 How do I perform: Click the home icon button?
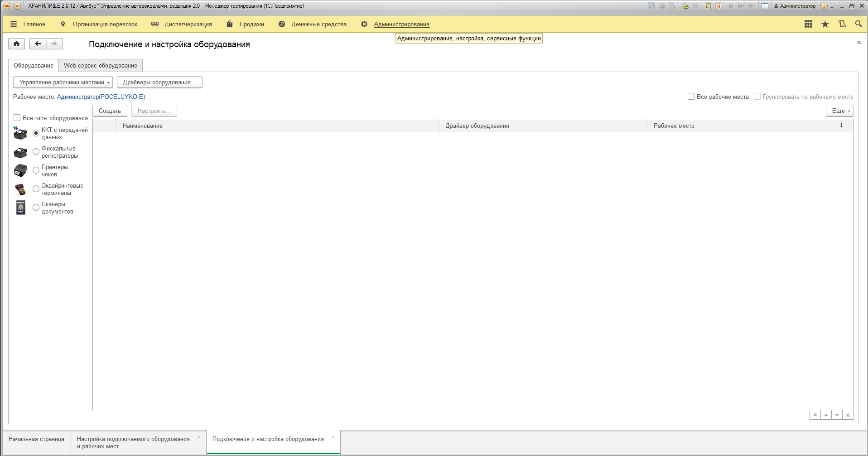click(16, 44)
